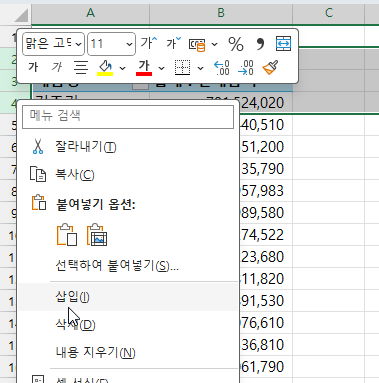Increase font size in mini toolbar
Image resolution: width=379 pixels, height=383 pixels.
tap(148, 43)
